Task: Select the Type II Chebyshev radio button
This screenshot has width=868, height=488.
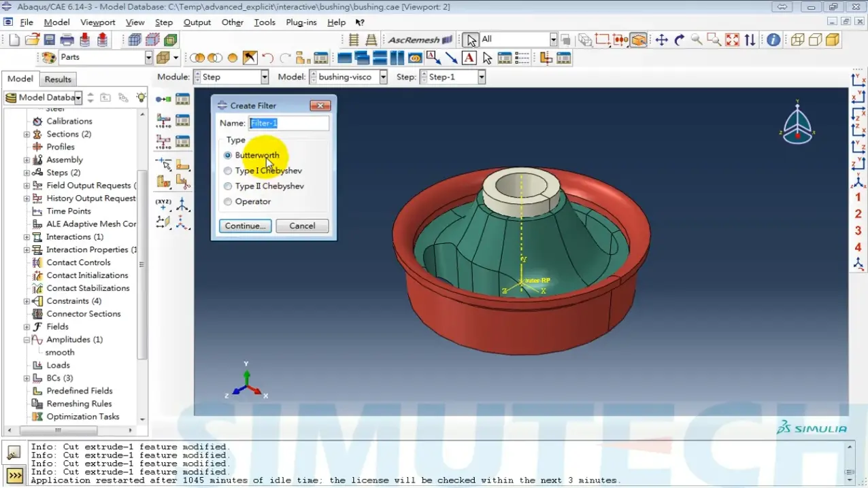Action: [x=228, y=186]
